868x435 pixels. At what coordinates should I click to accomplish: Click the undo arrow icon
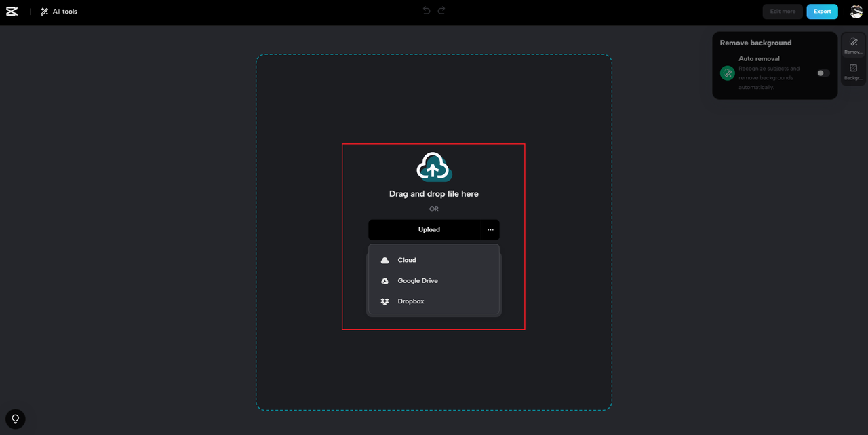427,11
